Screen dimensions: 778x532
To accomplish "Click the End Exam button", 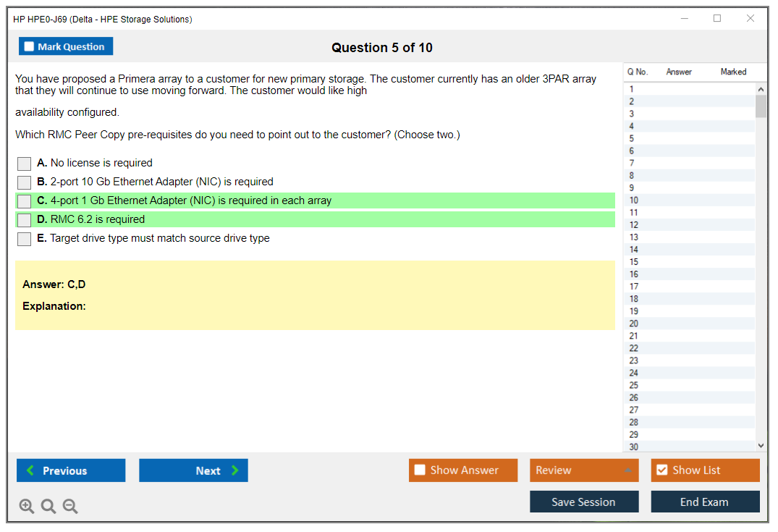I will point(705,502).
